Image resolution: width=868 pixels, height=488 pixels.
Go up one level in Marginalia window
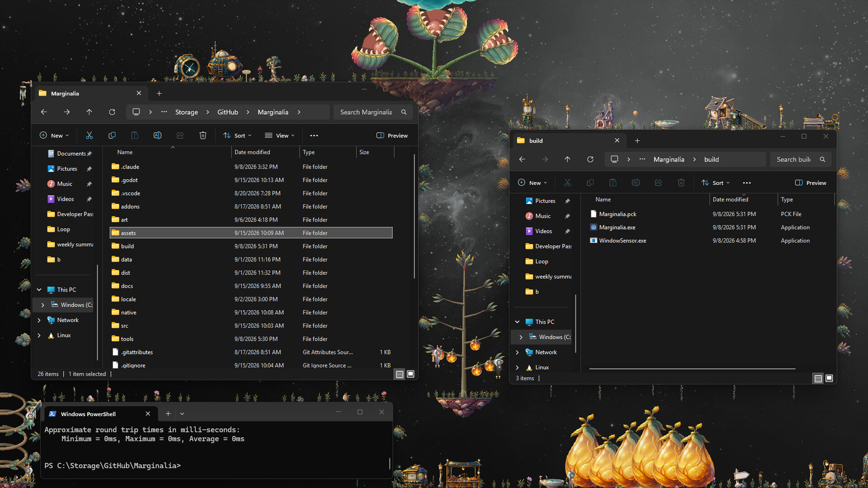click(89, 112)
